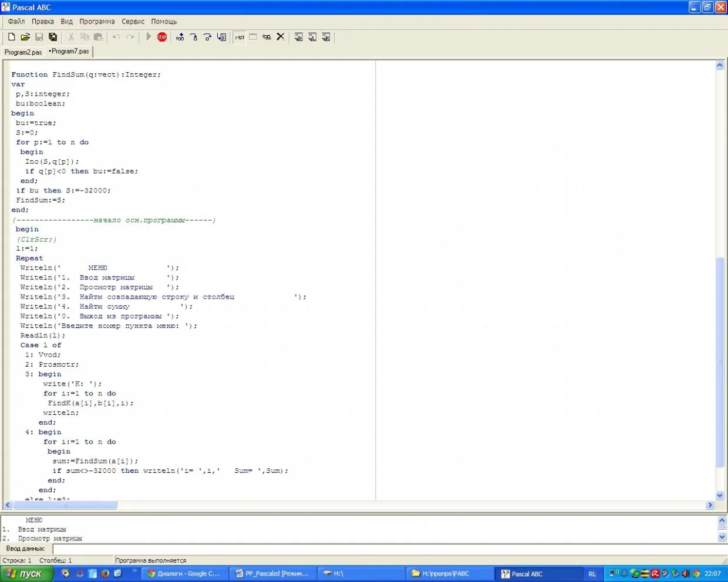Open H:\пропро\PABC folder taskbar button
The width and height of the screenshot is (728, 582).
point(449,573)
